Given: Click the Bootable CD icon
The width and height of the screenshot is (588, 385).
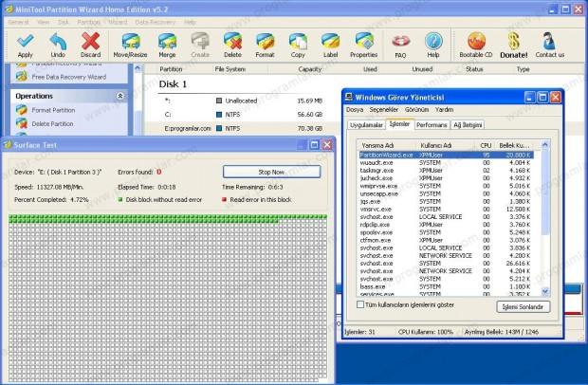Looking at the screenshot, I should coord(476,41).
